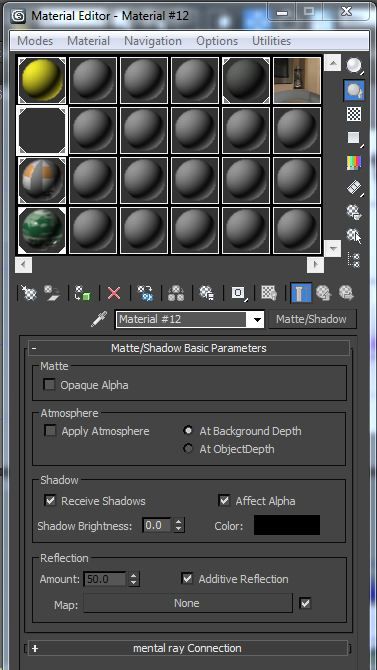This screenshot has width=377, height=670.
Task: Uncheck the Additive Reflection checkbox
Action: point(187,579)
